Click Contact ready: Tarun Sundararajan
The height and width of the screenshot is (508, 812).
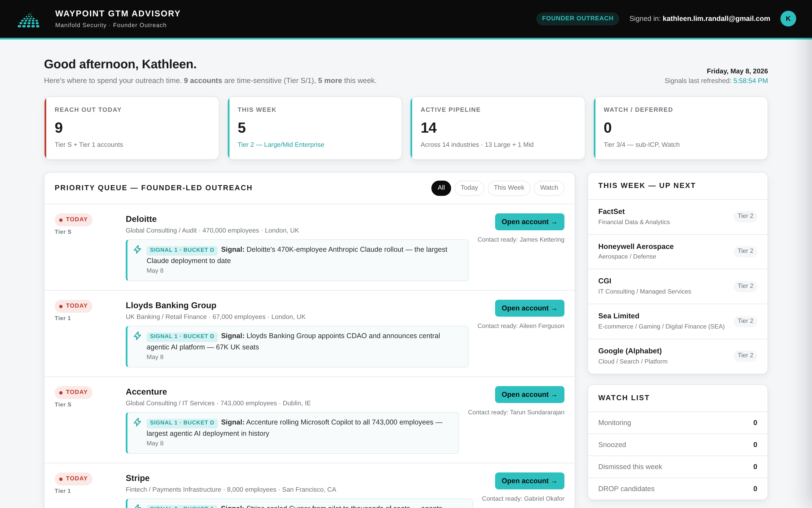[516, 412]
